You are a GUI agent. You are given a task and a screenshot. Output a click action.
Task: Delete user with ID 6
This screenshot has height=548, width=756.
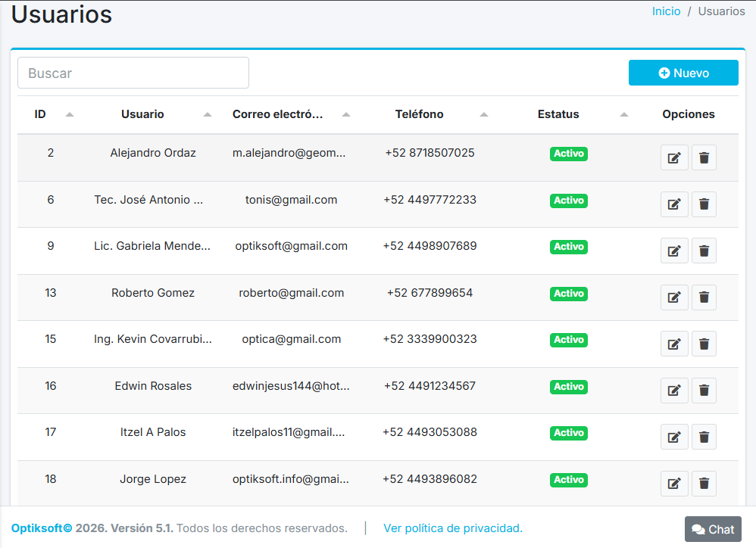704,204
